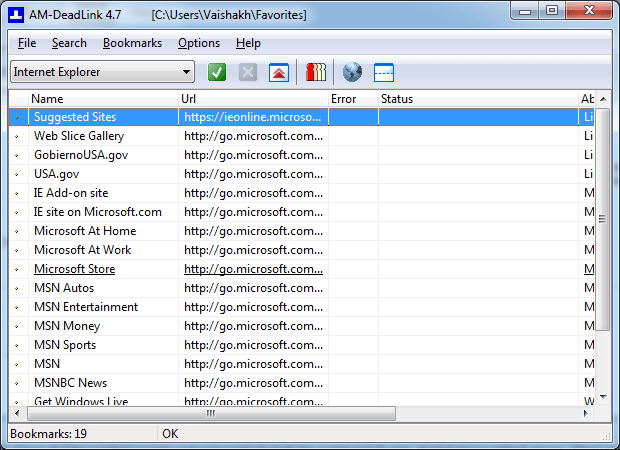Click the horizontal scrollbar thumb

(x=211, y=414)
